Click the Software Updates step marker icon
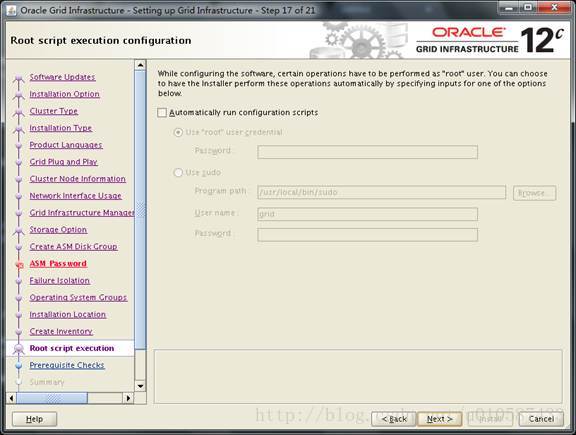576x435 pixels. point(18,78)
